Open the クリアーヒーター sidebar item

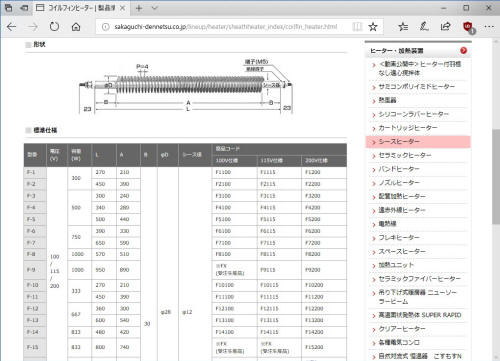click(x=402, y=329)
